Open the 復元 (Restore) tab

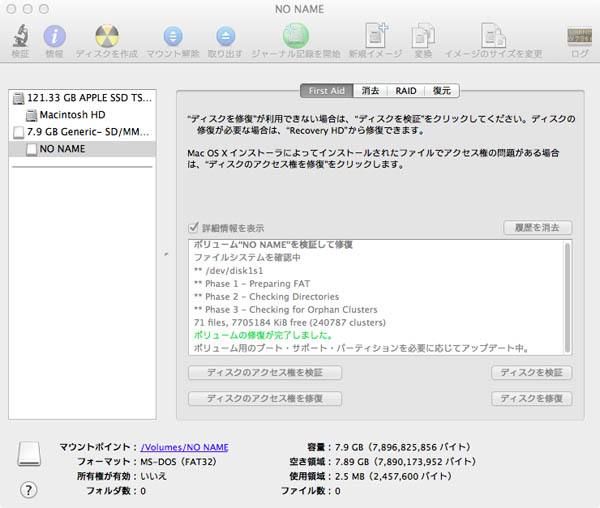441,91
